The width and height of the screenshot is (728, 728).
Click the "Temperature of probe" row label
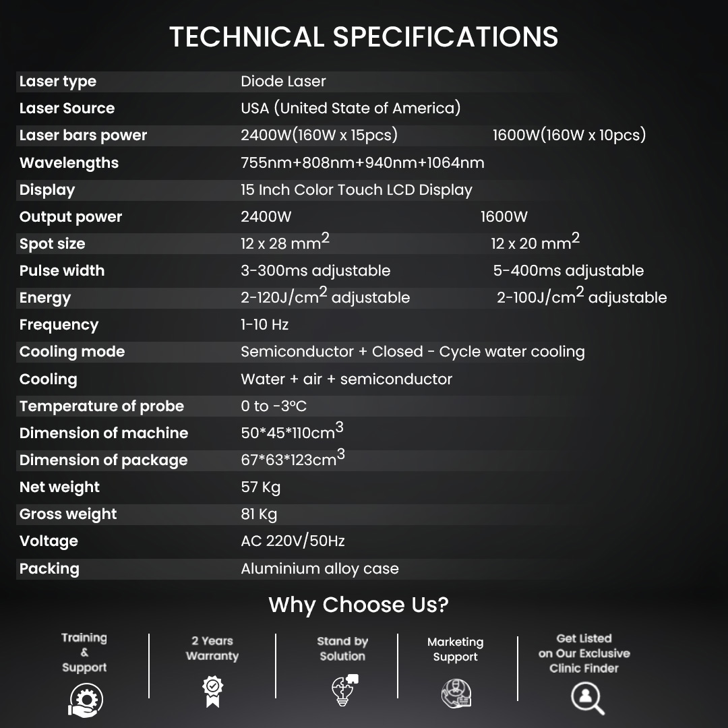tap(102, 406)
